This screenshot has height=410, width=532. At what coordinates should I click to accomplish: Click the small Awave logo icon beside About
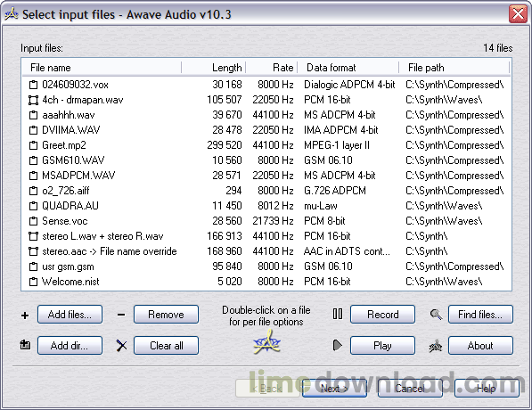click(x=435, y=346)
